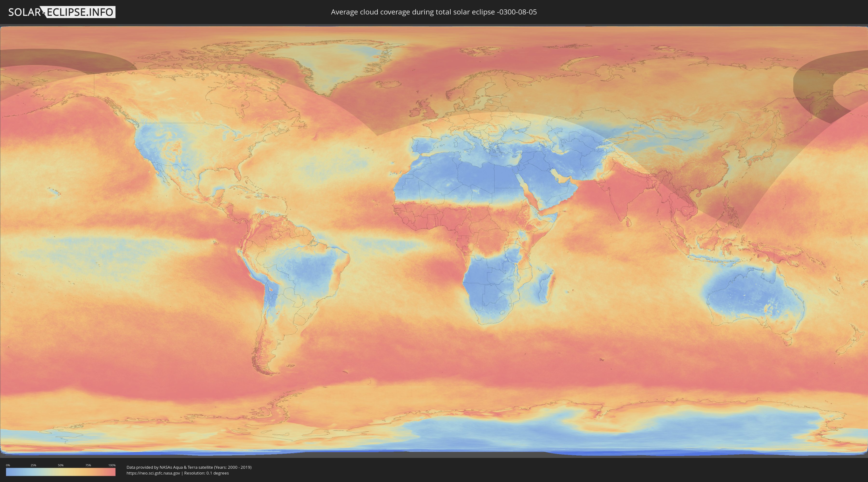Screen dimensions: 868x482
Task: Open the neo.sci.gsfc.nasa.gov link
Action: tap(153, 473)
